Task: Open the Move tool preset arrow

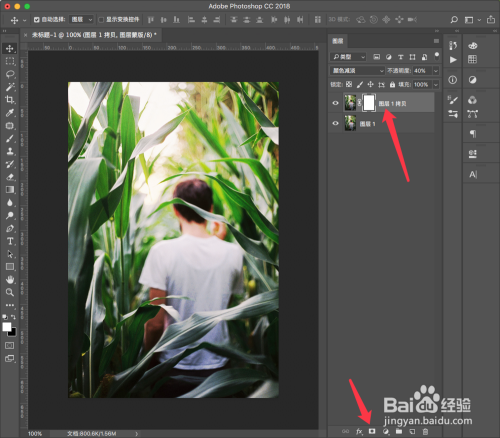Action: (24, 20)
